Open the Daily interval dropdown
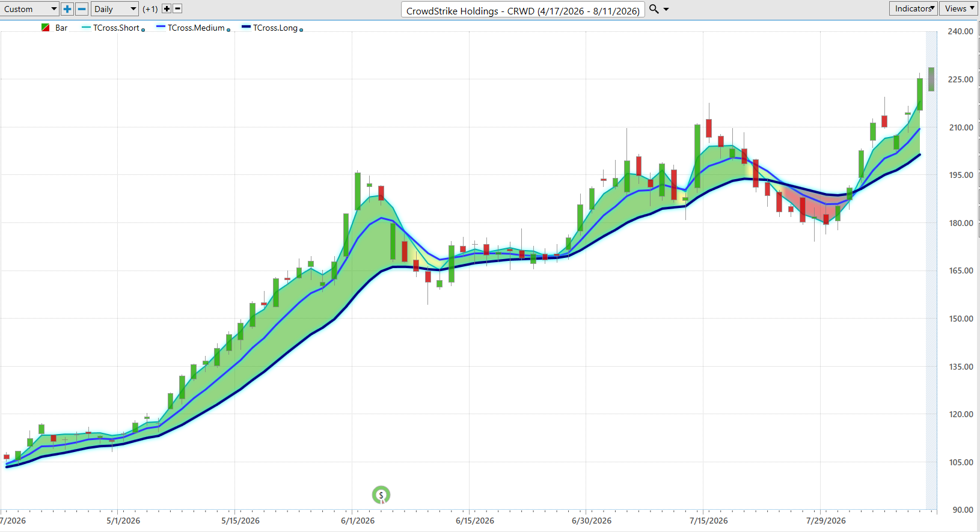Viewport: 980px width, 532px height. [x=115, y=9]
